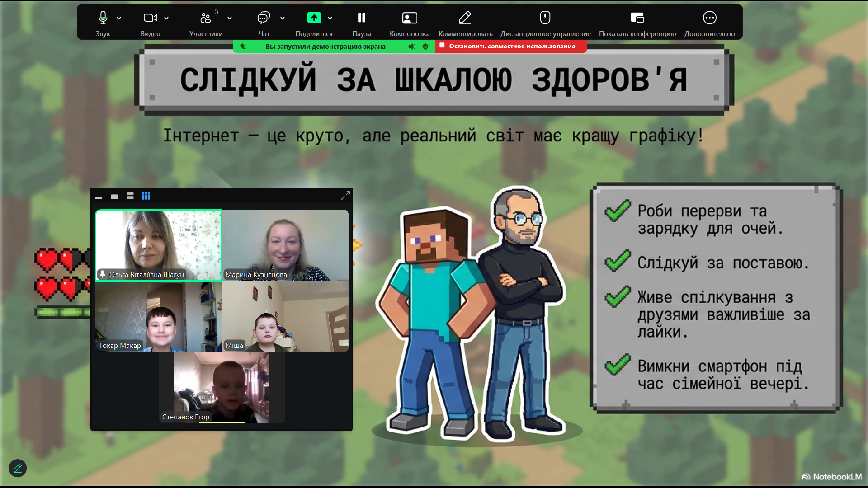The height and width of the screenshot is (488, 868).
Task: Expand share options arrow beside Поделиться
Action: (330, 18)
